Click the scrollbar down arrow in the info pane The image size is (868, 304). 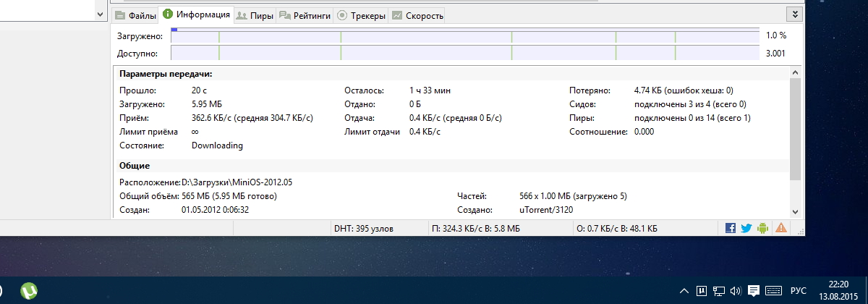click(x=796, y=211)
